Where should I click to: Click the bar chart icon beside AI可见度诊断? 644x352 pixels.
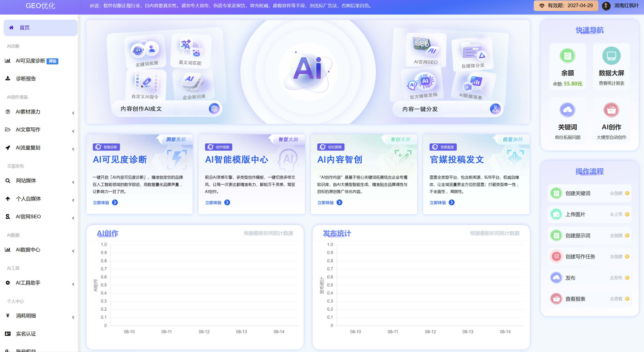tap(8, 61)
